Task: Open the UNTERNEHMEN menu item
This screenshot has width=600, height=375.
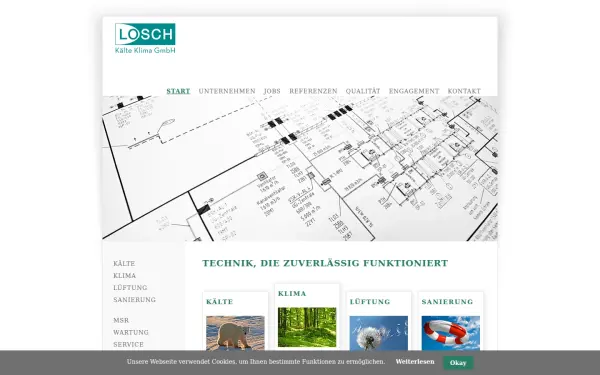Action: 227,91
